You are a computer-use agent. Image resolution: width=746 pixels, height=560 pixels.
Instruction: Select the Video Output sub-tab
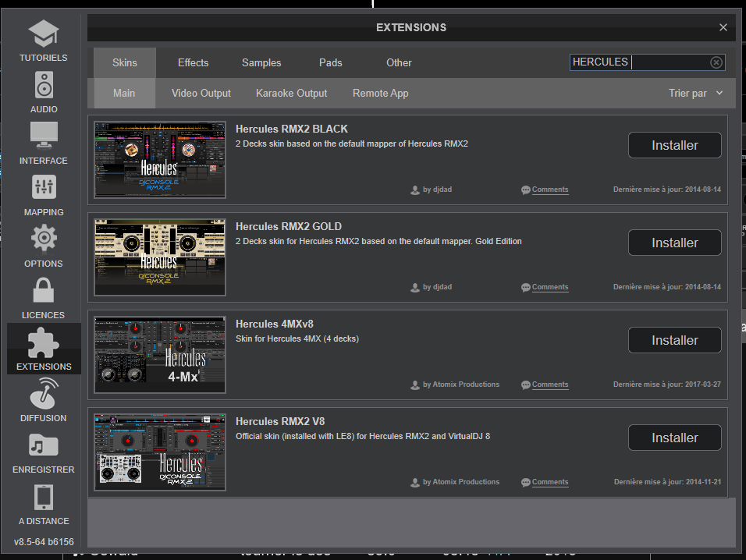201,93
